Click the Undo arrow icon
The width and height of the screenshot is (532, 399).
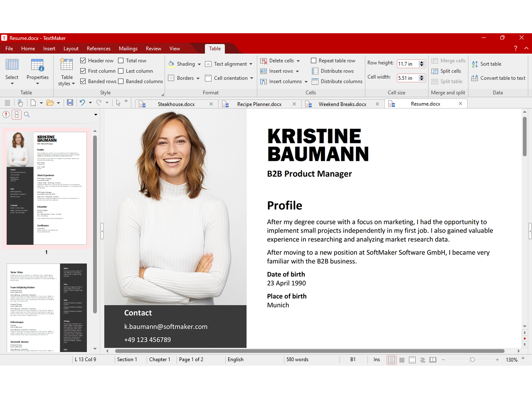[x=82, y=103]
